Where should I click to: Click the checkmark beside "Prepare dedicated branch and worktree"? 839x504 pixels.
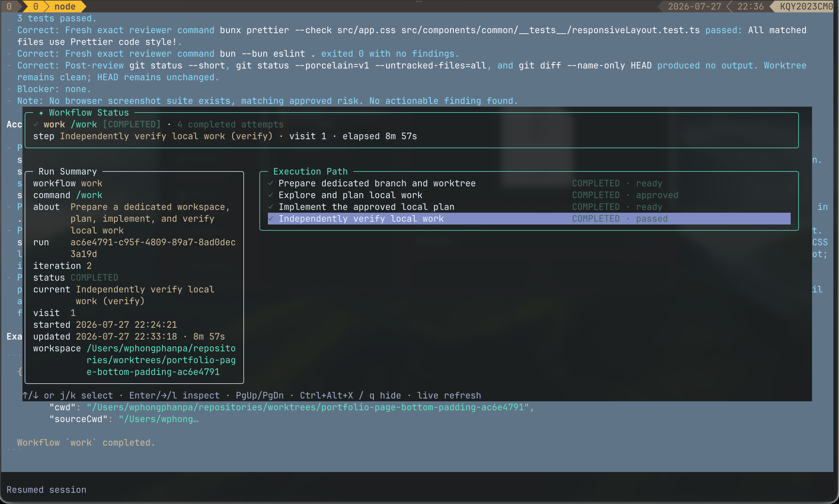click(x=270, y=184)
